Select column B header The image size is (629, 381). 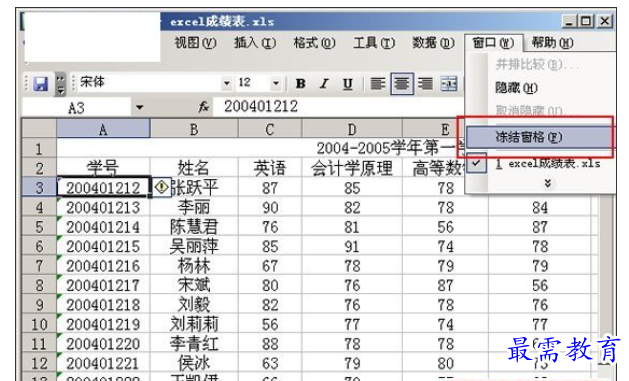[x=194, y=129]
